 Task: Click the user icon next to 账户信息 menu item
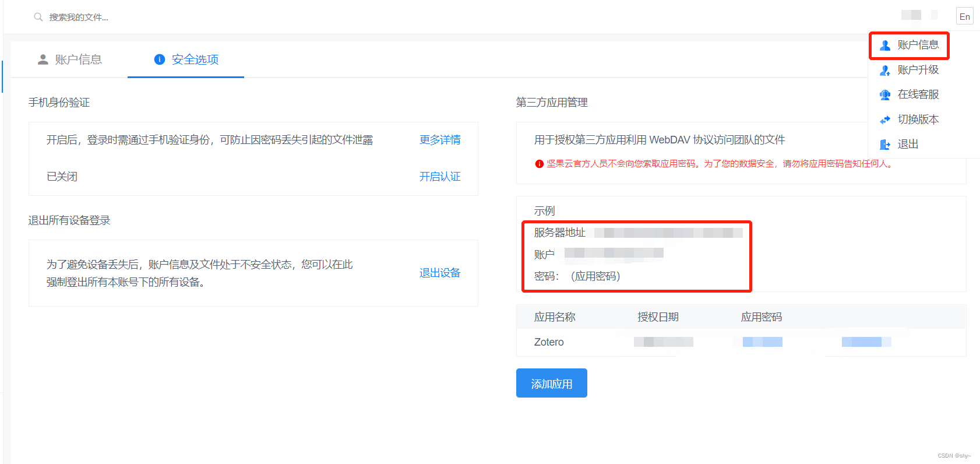885,45
